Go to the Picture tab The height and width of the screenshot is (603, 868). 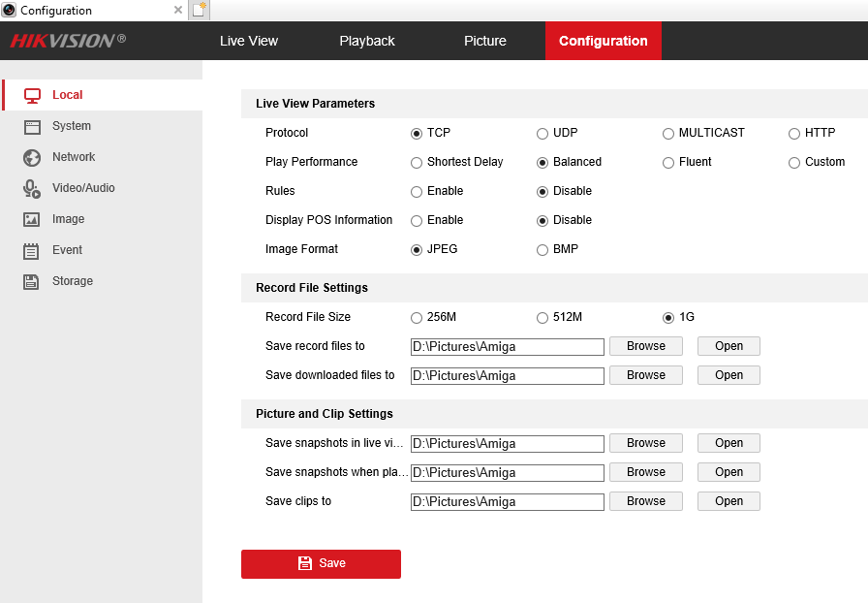(485, 41)
